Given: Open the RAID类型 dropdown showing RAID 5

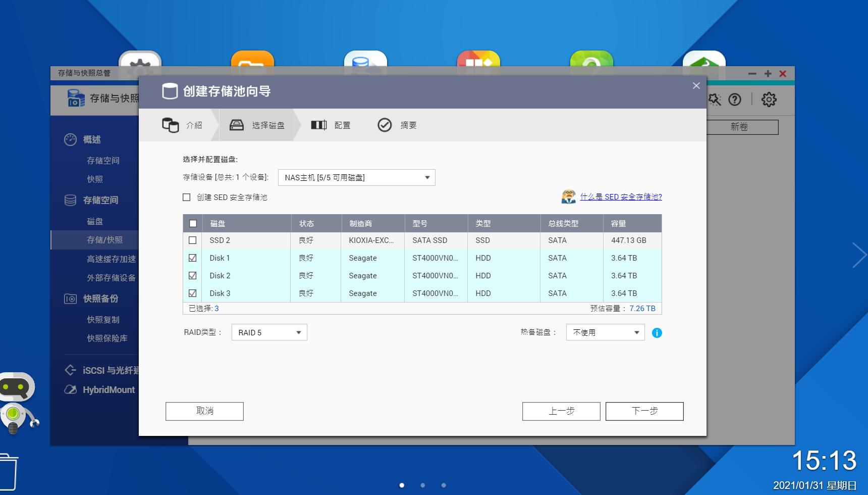Looking at the screenshot, I should (269, 332).
